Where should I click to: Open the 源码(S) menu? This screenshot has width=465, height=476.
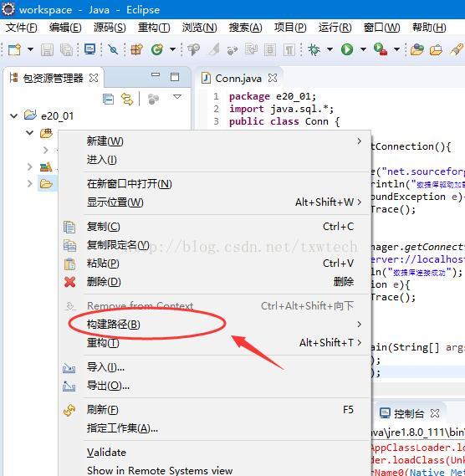[110, 28]
